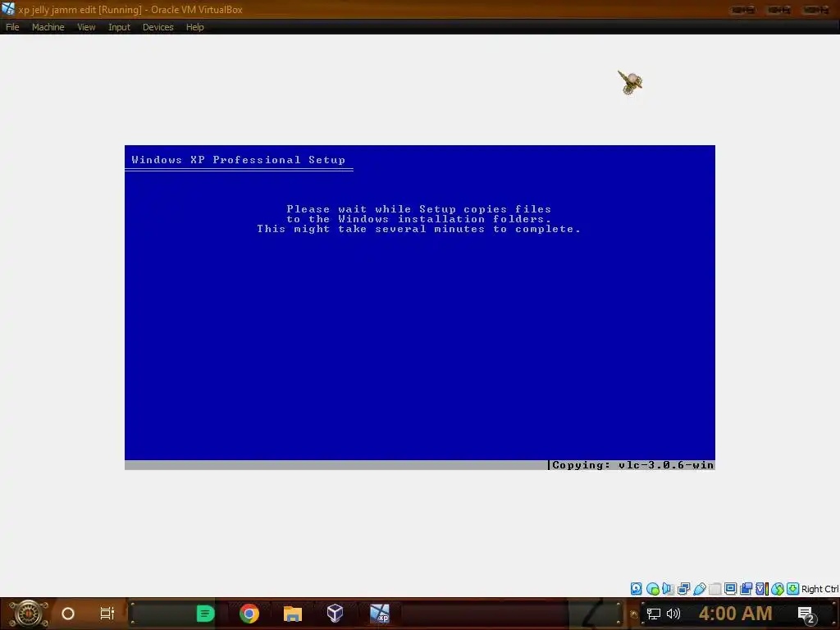The height and width of the screenshot is (630, 840).
Task: Click the network adapters status icon
Action: coord(683,589)
